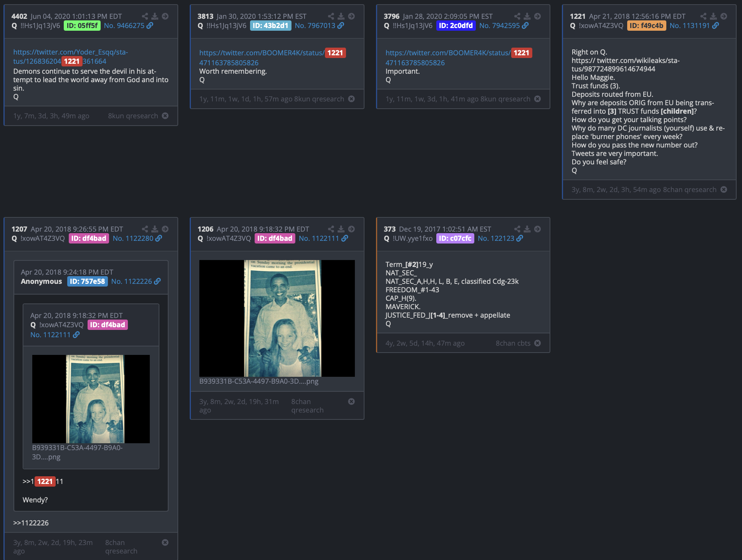This screenshot has height=560, width=742.
Task: Click "8kun qresearch" label in post 4402
Action: pyautogui.click(x=133, y=116)
